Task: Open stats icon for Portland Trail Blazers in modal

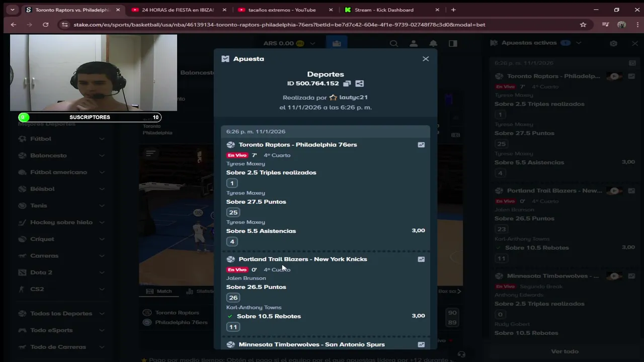Action: click(x=421, y=259)
